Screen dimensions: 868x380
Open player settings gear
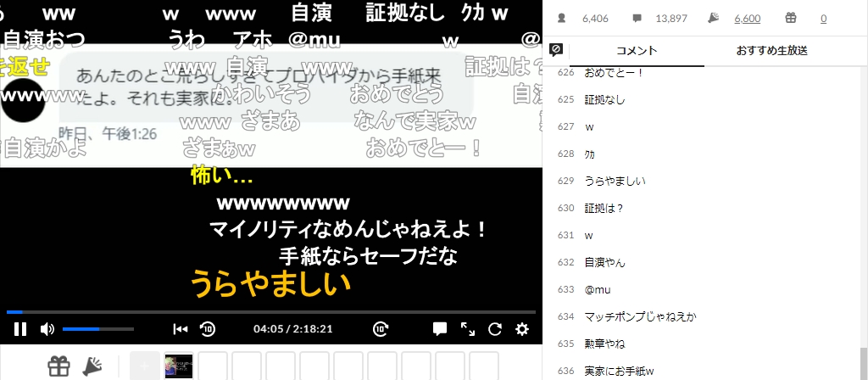point(522,329)
